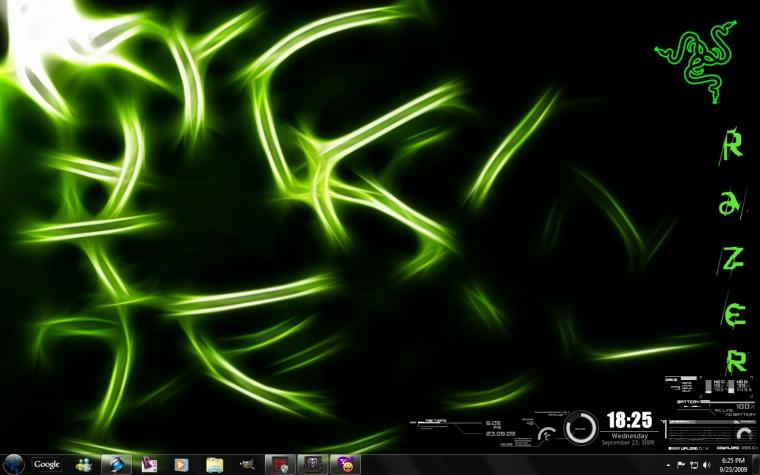Image resolution: width=760 pixels, height=475 pixels.
Task: Click the Show Desktop strip
Action: point(756,464)
